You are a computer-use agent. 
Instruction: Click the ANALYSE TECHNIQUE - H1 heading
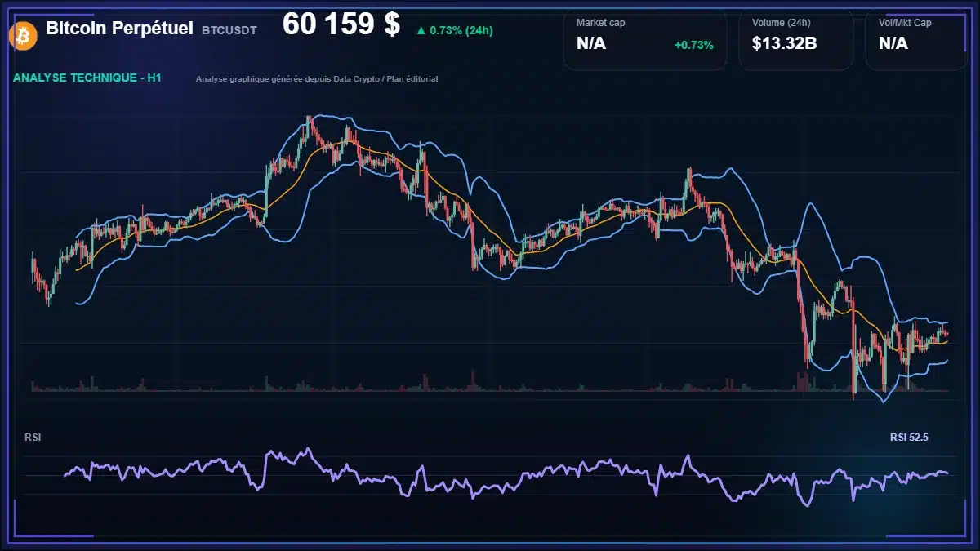click(87, 78)
